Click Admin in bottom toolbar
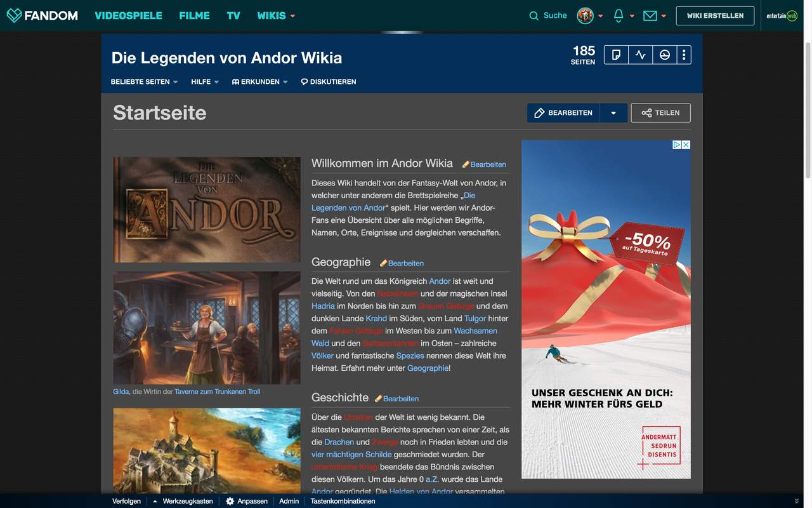This screenshot has height=508, width=812. click(289, 501)
